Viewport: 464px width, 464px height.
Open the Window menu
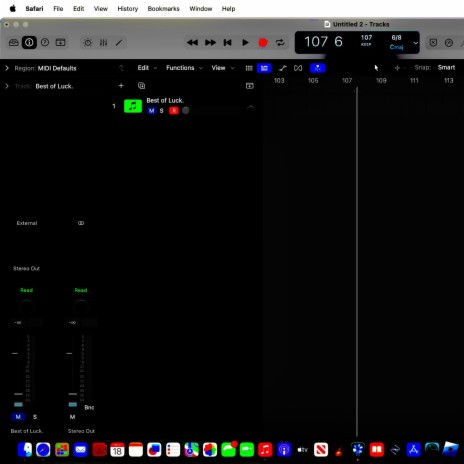coord(201,9)
